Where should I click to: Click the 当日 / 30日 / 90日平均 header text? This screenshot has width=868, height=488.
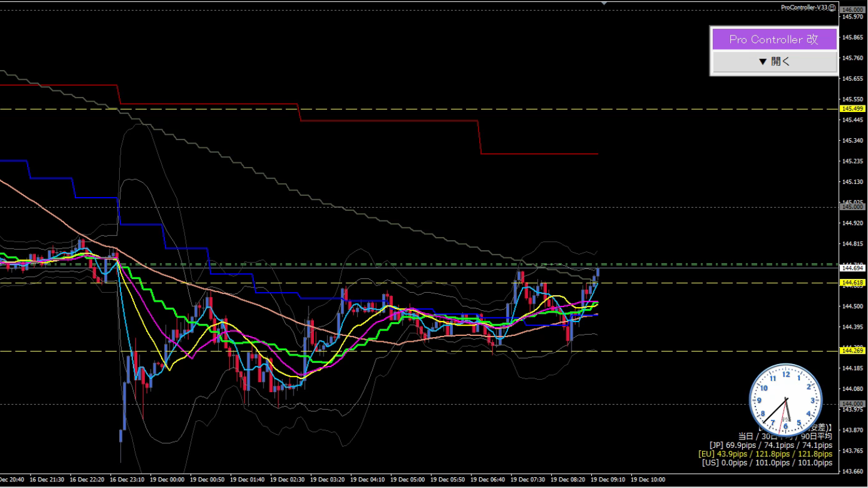point(785,437)
